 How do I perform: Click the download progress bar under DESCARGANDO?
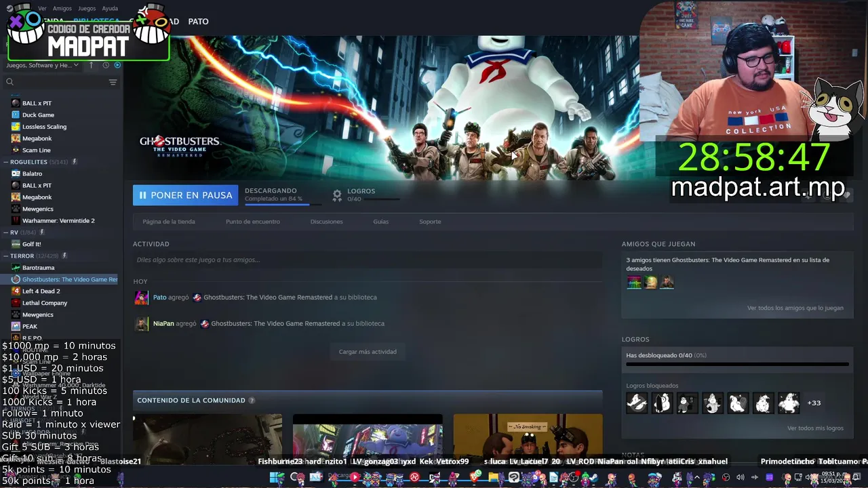click(282, 204)
